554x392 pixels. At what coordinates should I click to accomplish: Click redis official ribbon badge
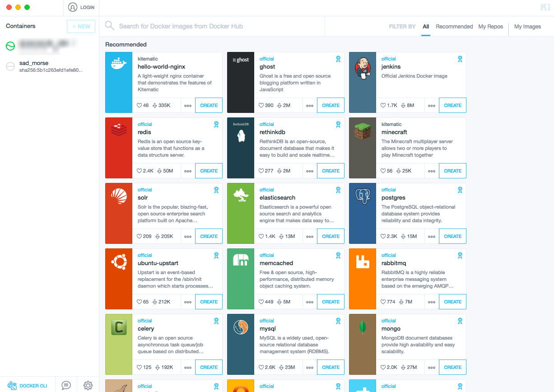(x=216, y=125)
